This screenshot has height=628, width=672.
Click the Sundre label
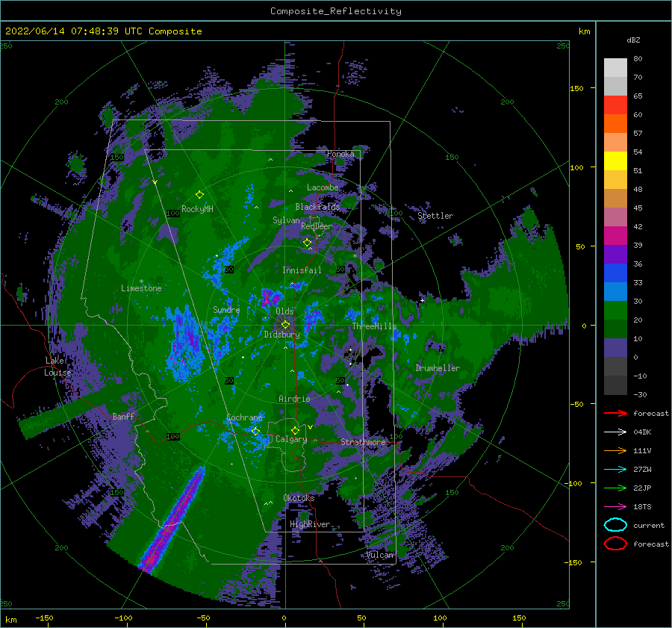(226, 310)
